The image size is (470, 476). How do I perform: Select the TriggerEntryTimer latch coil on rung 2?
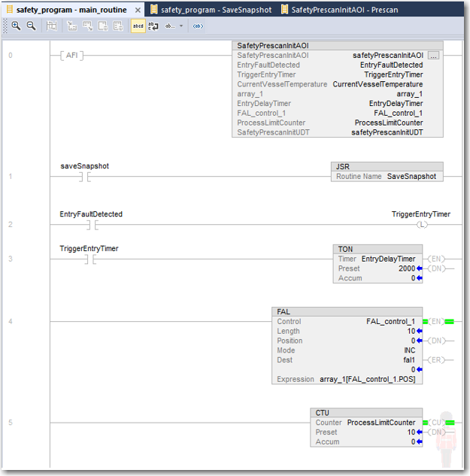point(422,225)
